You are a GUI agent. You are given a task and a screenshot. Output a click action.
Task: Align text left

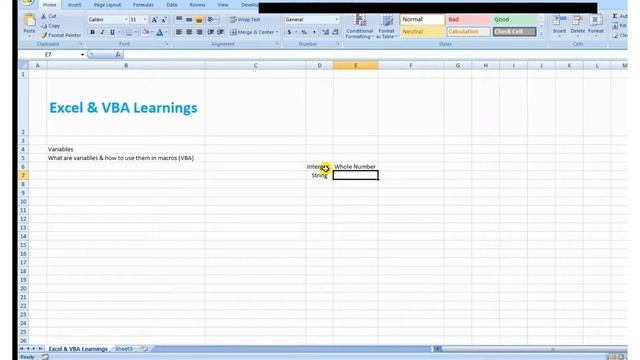(179, 32)
